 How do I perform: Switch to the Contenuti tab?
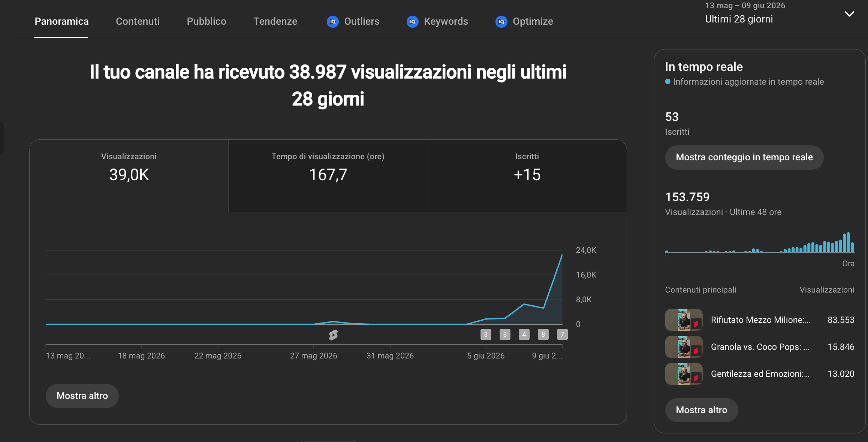coord(138,21)
